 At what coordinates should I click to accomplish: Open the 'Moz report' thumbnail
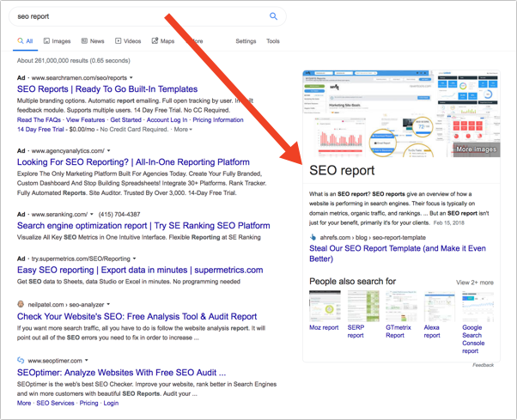(x=325, y=306)
